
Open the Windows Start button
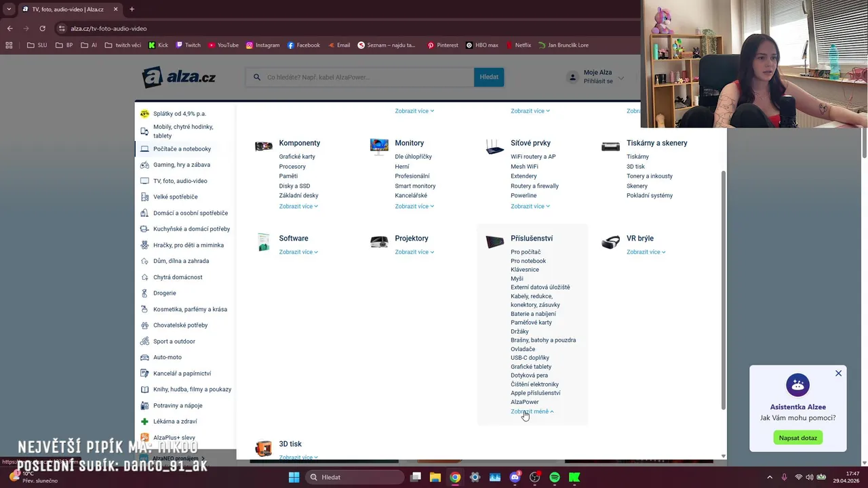[x=294, y=477]
